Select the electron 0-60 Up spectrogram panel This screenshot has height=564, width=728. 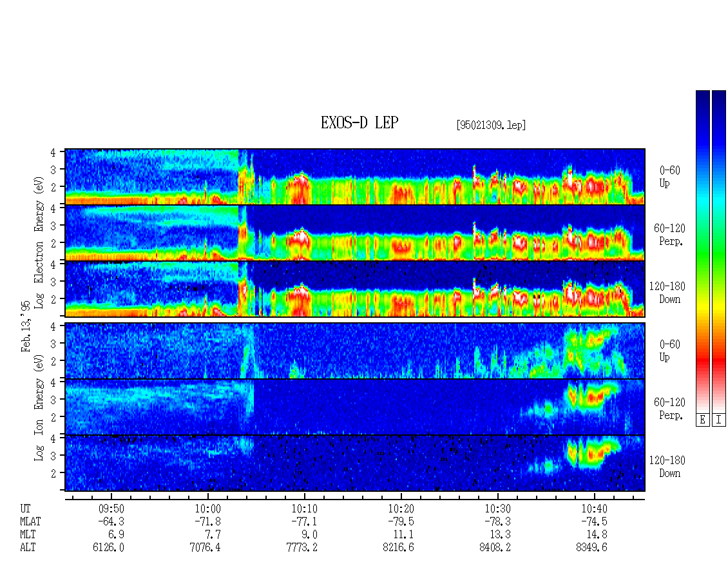355,177
